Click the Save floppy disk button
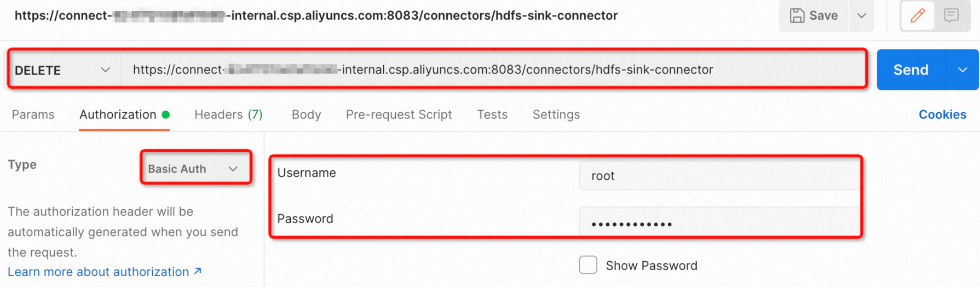The image size is (980, 287). point(814,15)
